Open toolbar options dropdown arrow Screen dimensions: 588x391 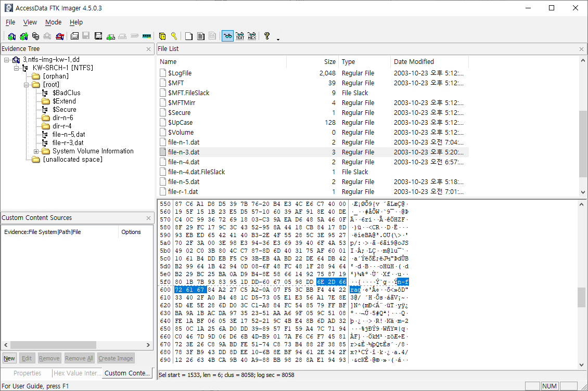tap(278, 39)
